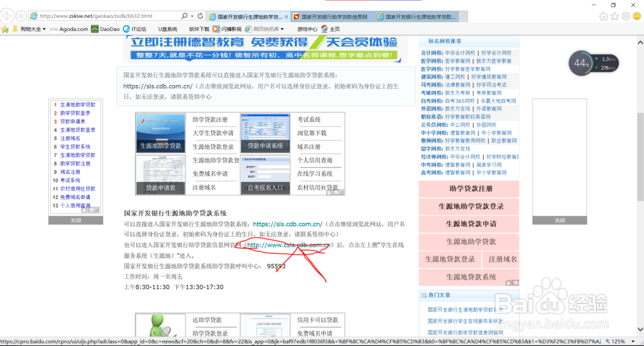Open the browser Home icon at top right
The height and width of the screenshot is (346, 644).
[603, 17]
